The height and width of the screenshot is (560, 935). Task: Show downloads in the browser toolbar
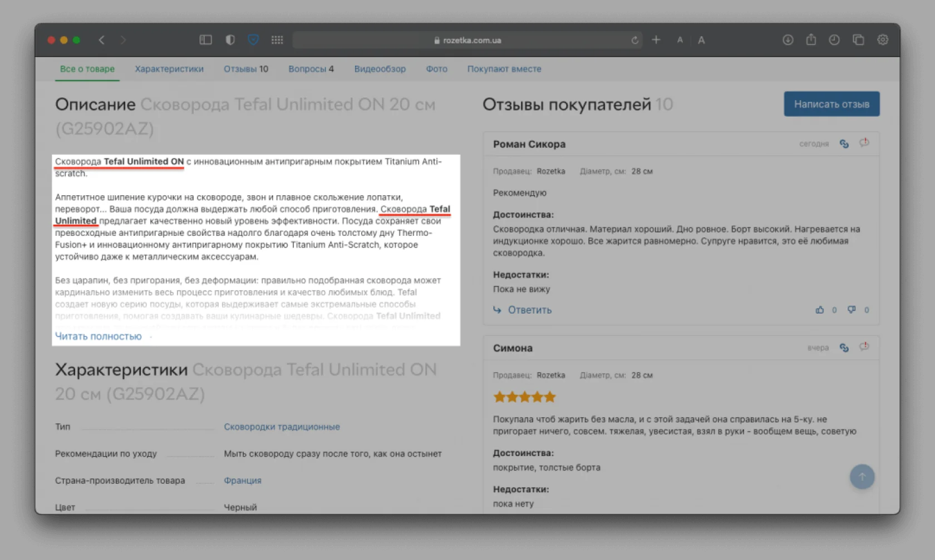click(788, 40)
